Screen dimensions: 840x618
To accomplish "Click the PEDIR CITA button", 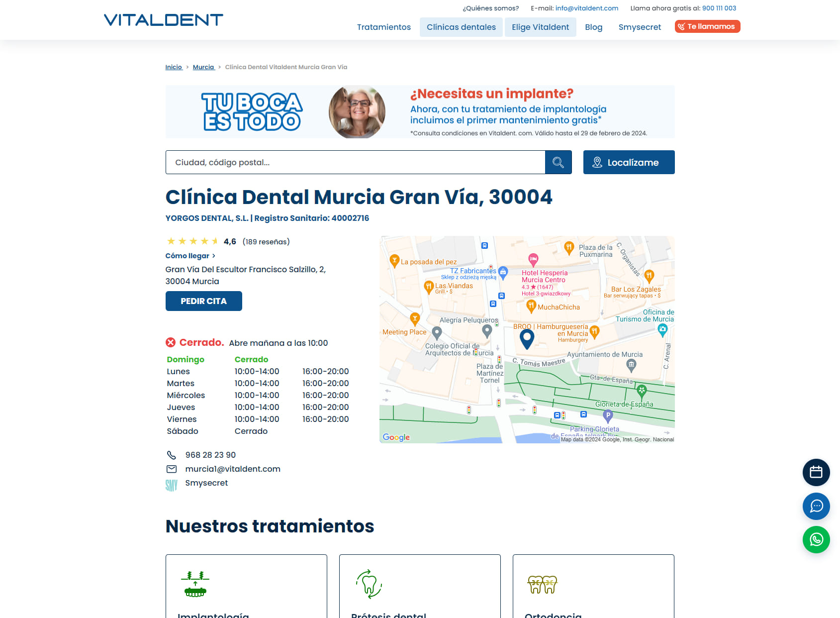I will click(x=204, y=301).
